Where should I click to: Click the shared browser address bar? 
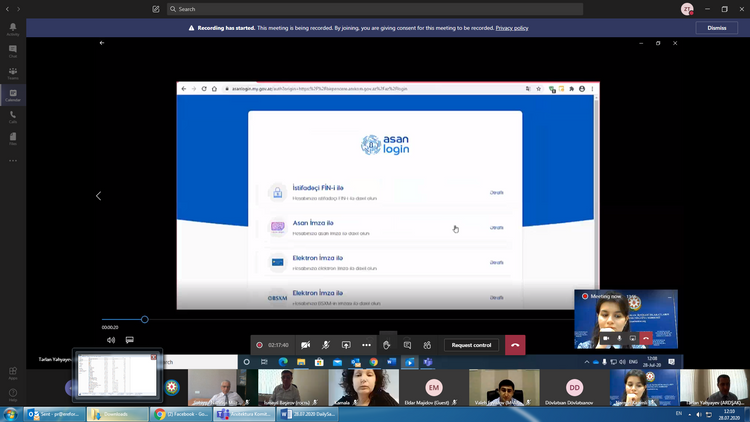point(373,89)
